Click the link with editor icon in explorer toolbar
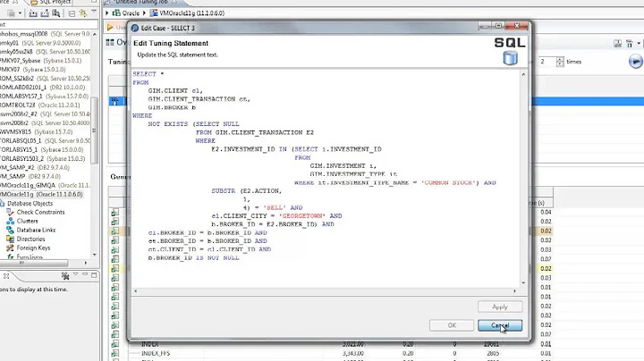The width and height of the screenshot is (644, 361). pyautogui.click(x=83, y=13)
